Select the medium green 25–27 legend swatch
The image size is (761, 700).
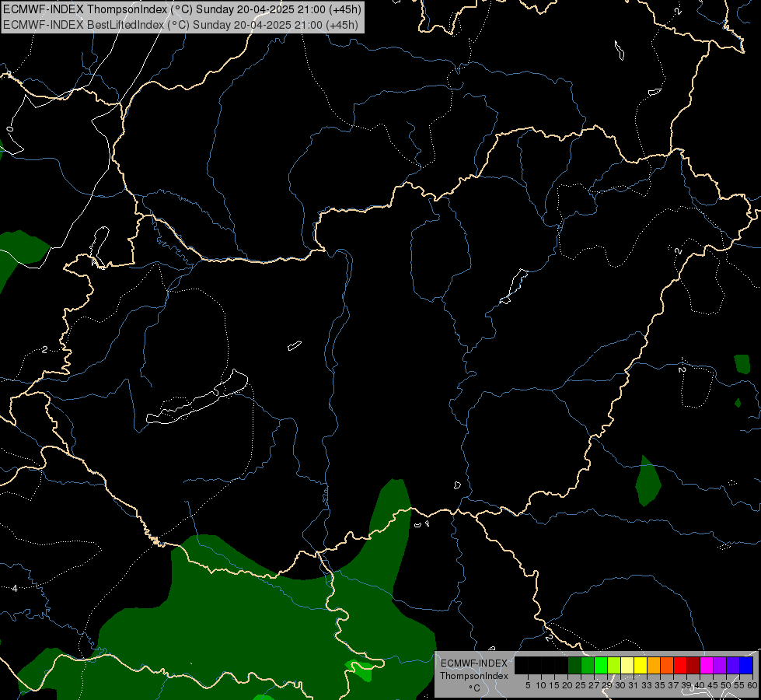pos(588,665)
